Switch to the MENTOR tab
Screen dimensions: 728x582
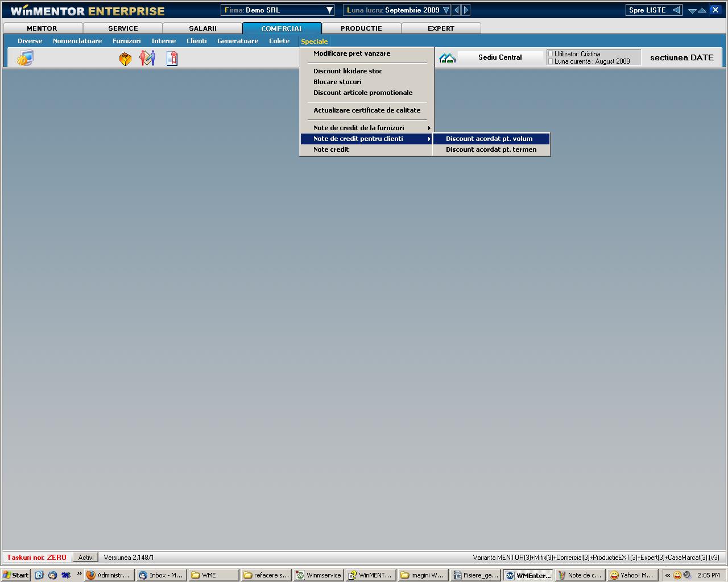(42, 28)
